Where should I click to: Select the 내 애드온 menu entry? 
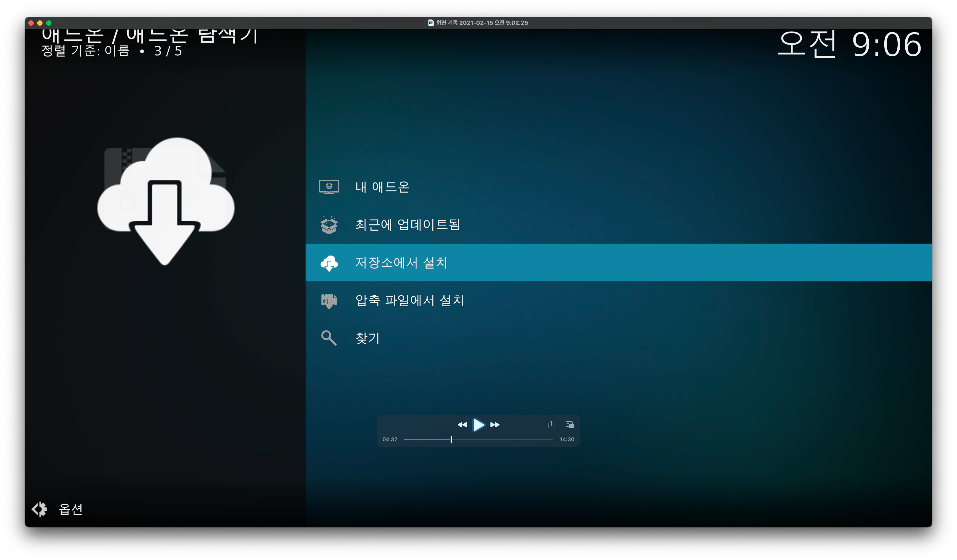(382, 187)
